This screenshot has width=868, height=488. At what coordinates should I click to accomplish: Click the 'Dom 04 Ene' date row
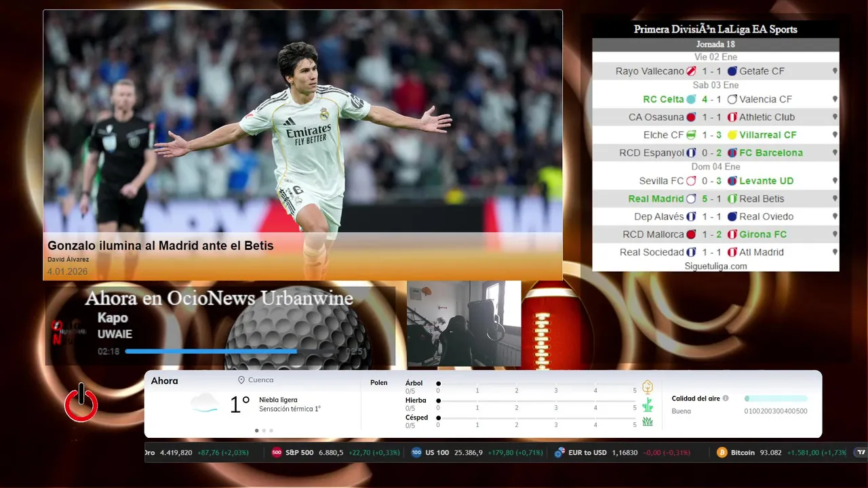(715, 167)
